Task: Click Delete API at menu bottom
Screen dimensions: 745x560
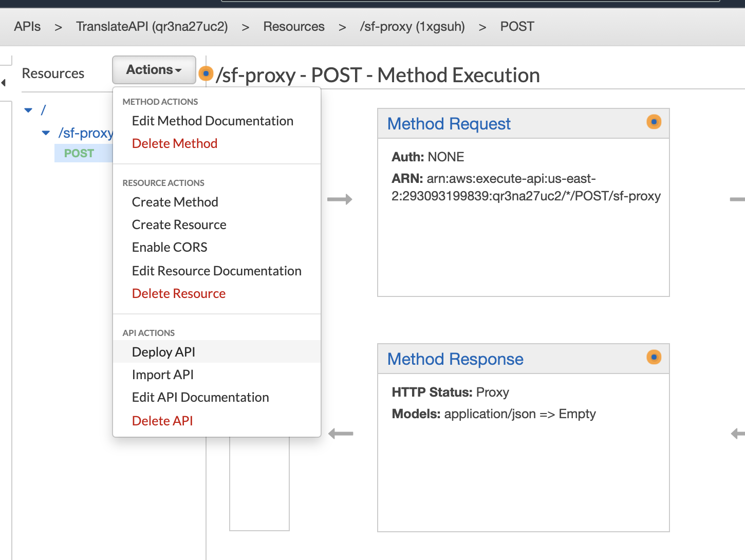Action: (162, 421)
